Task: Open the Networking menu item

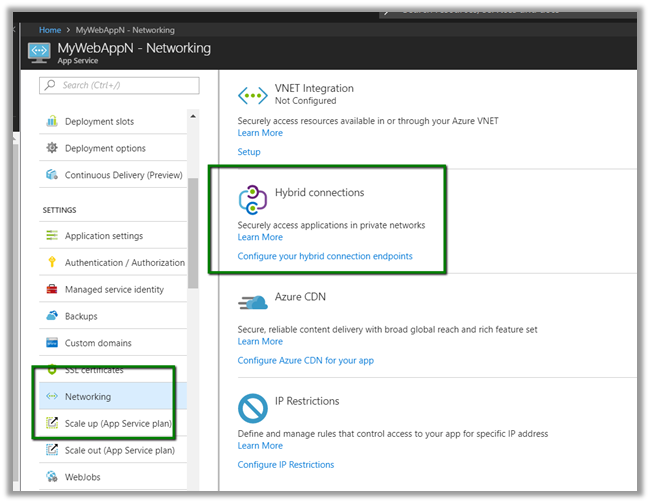Action: click(88, 397)
